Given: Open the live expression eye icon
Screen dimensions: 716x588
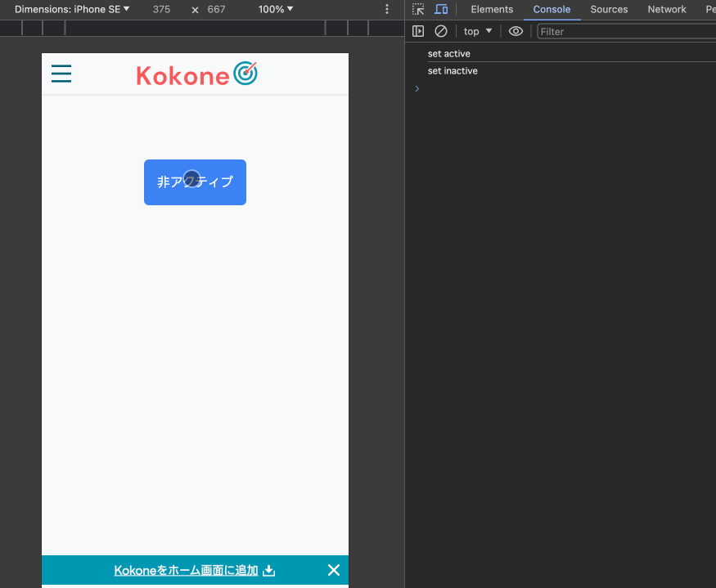Looking at the screenshot, I should click(516, 31).
